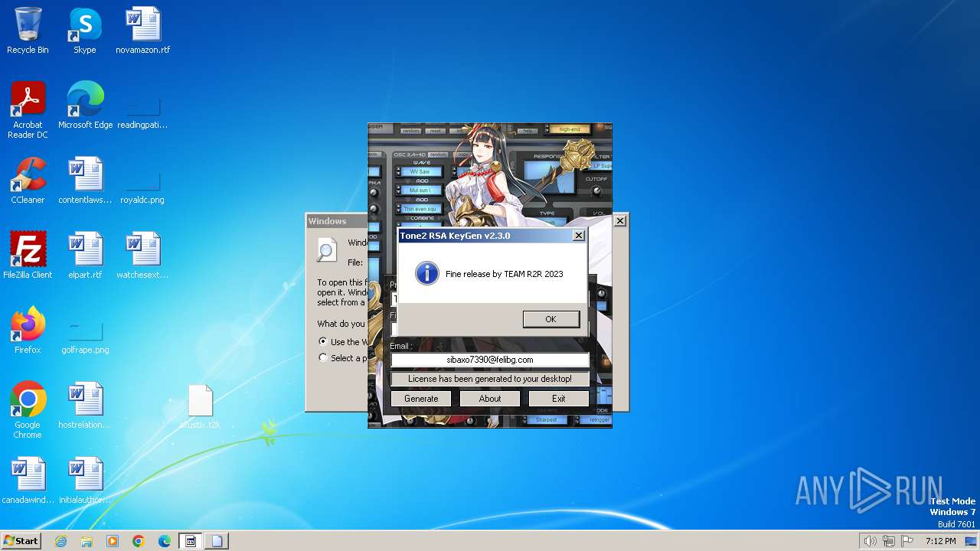
Task: Select 'Use the W...' radio in Windows dialog
Action: click(323, 342)
